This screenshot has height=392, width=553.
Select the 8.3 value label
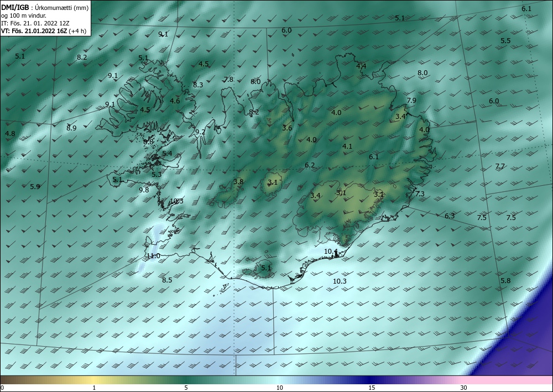[x=198, y=85]
